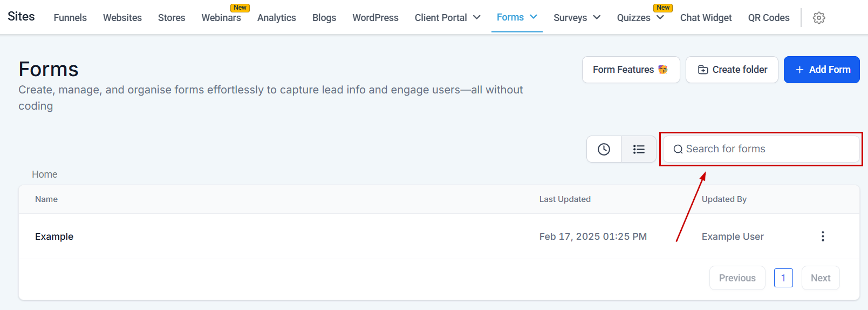This screenshot has height=310, width=868.
Task: Click the Form Features party icon
Action: 663,70
